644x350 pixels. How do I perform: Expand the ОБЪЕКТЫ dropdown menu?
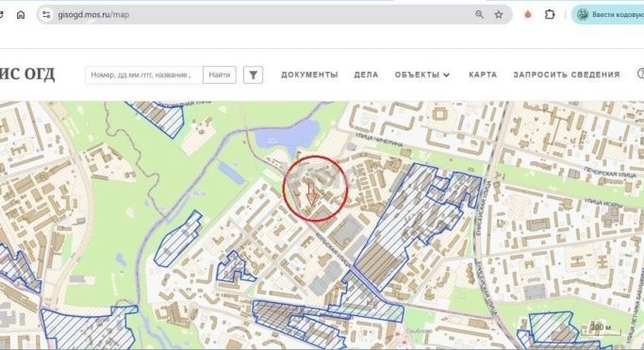422,75
